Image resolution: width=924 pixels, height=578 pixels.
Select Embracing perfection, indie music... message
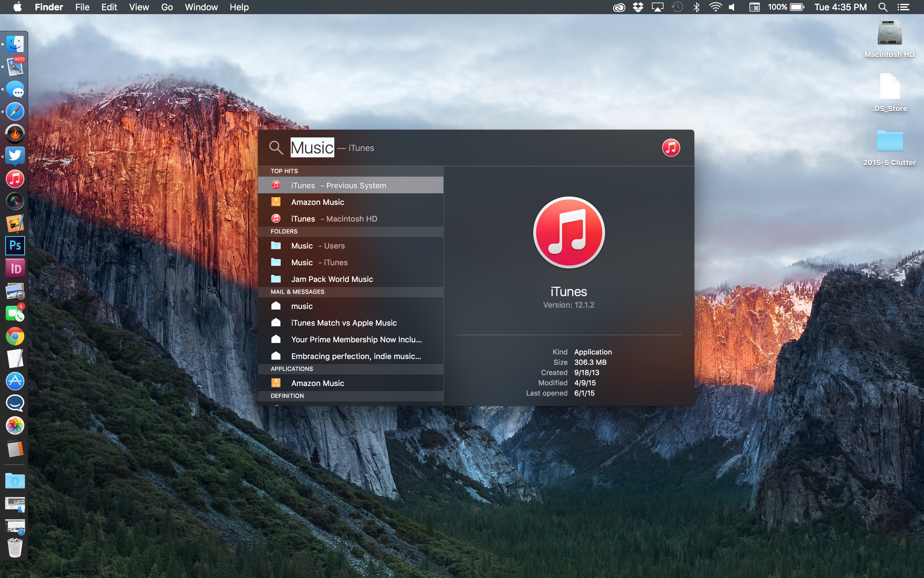(350, 356)
